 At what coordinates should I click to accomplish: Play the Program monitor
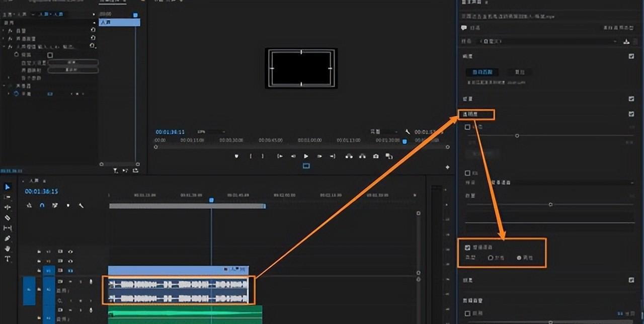[306, 156]
